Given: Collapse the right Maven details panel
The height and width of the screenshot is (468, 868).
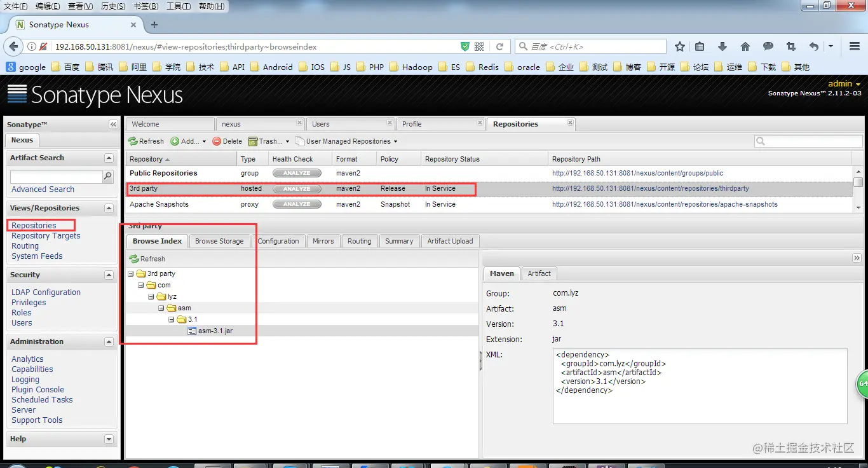Looking at the screenshot, I should pos(857,258).
